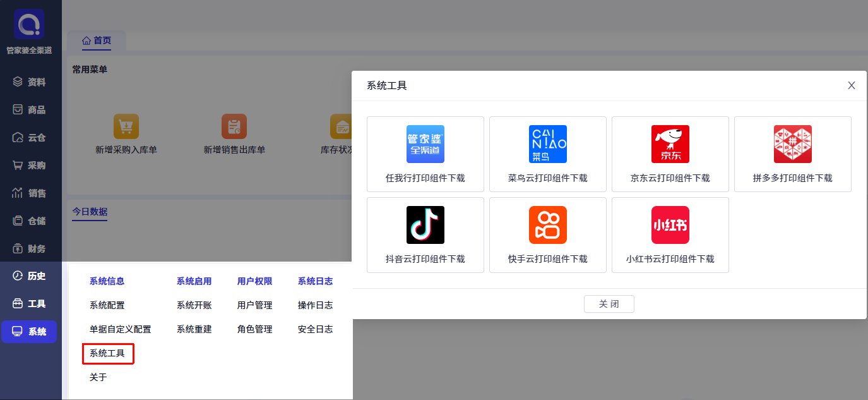Screen dimensions: 868x400
Task: Click the 新增采购入库单 shortcut icon
Action: point(126,126)
